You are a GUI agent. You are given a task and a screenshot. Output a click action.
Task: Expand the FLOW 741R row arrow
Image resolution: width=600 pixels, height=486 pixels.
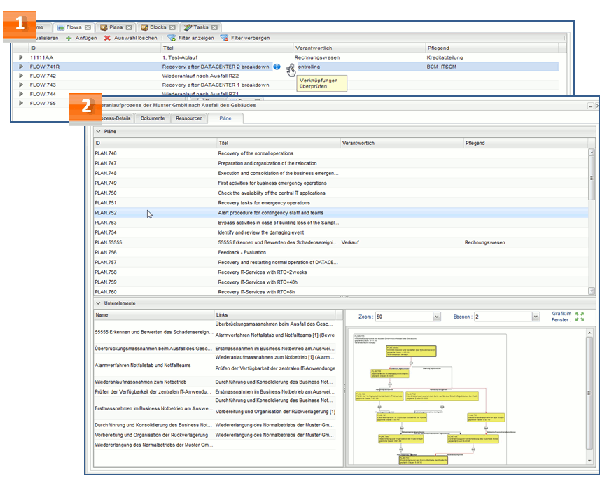pyautogui.click(x=21, y=67)
